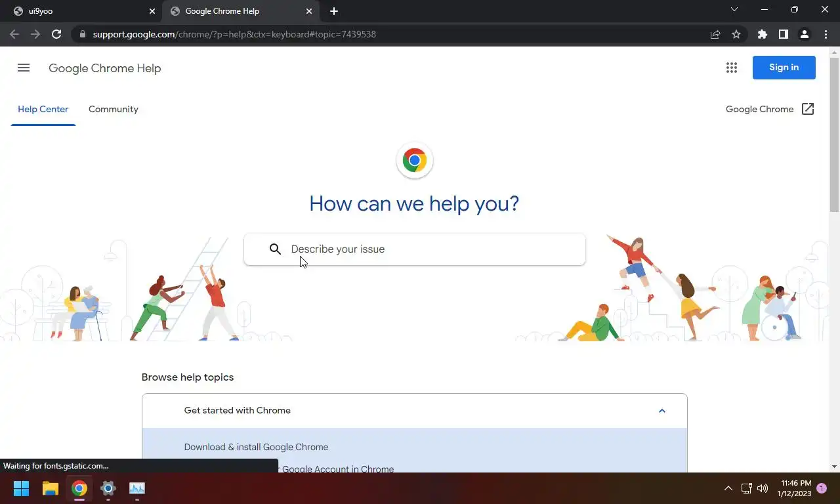Switch to the Community tab
The height and width of the screenshot is (504, 840).
click(114, 110)
